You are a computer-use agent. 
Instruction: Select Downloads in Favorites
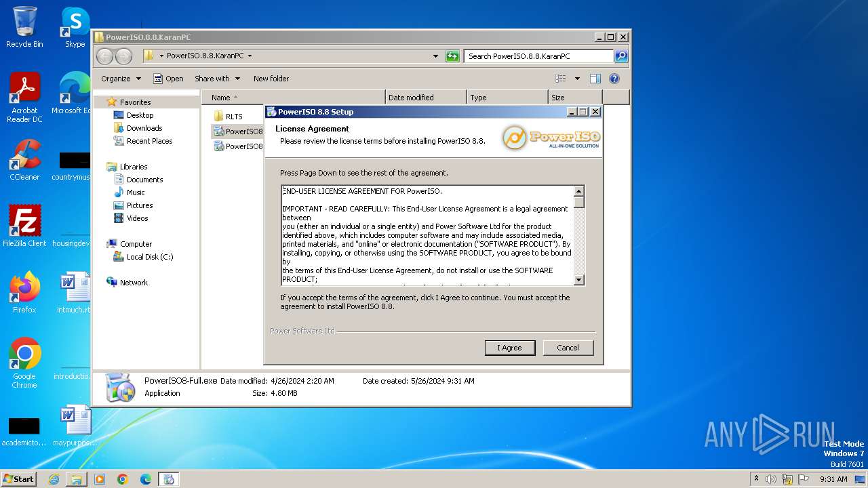pyautogui.click(x=138, y=128)
